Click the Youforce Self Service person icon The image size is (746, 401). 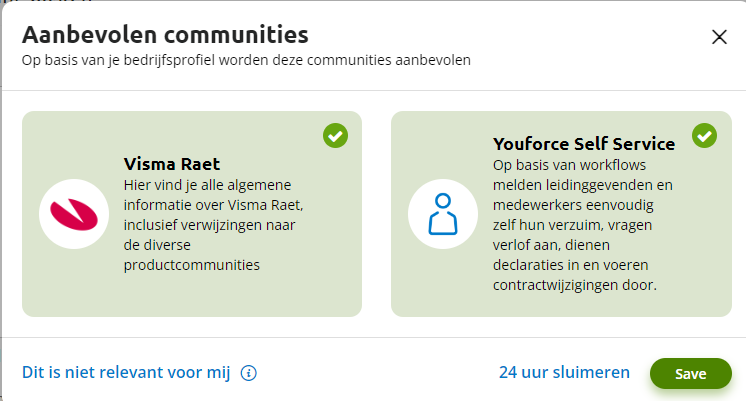click(x=442, y=214)
